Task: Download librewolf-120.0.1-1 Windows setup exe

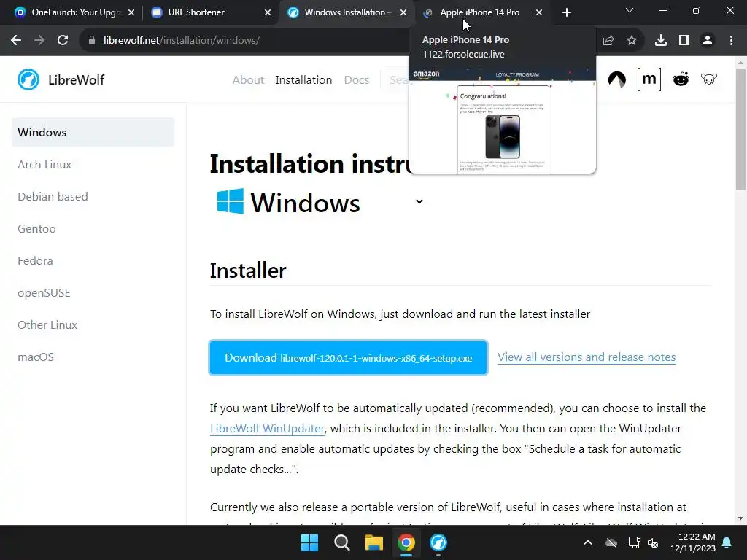Action: (x=348, y=357)
